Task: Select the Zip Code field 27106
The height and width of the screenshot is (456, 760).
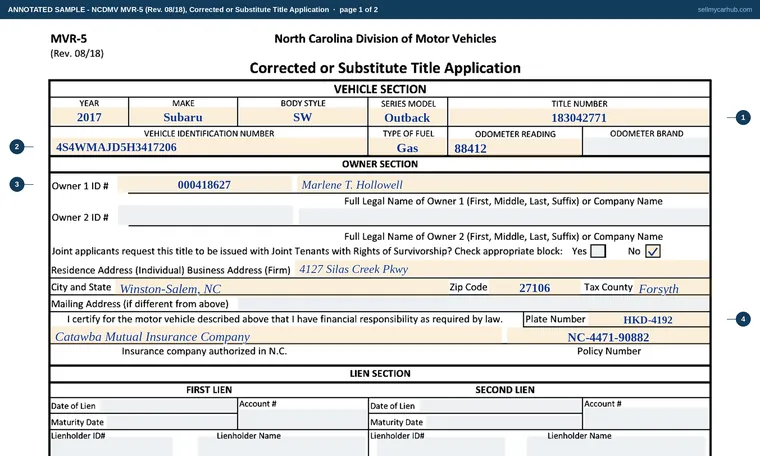Action: point(534,288)
